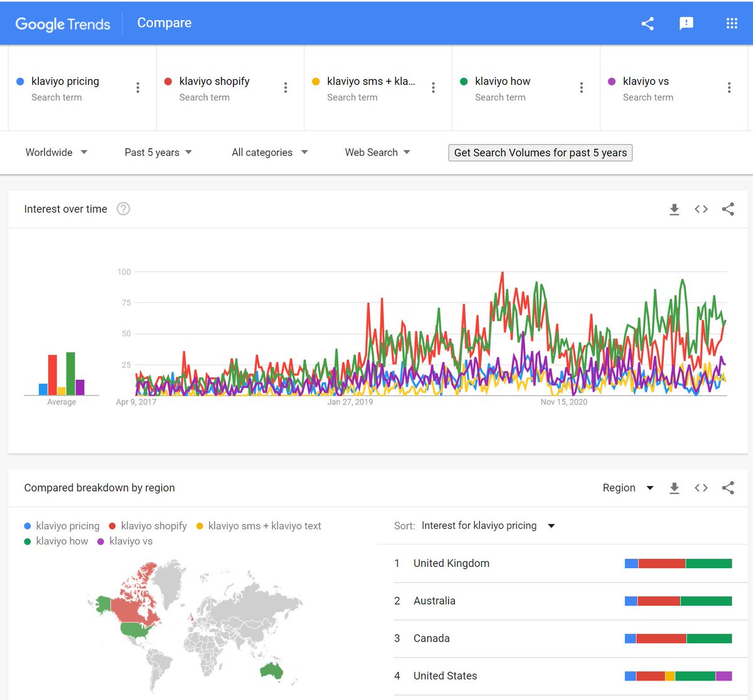
Task: Open options menu for klaviyo pricing term
Action: 137,87
